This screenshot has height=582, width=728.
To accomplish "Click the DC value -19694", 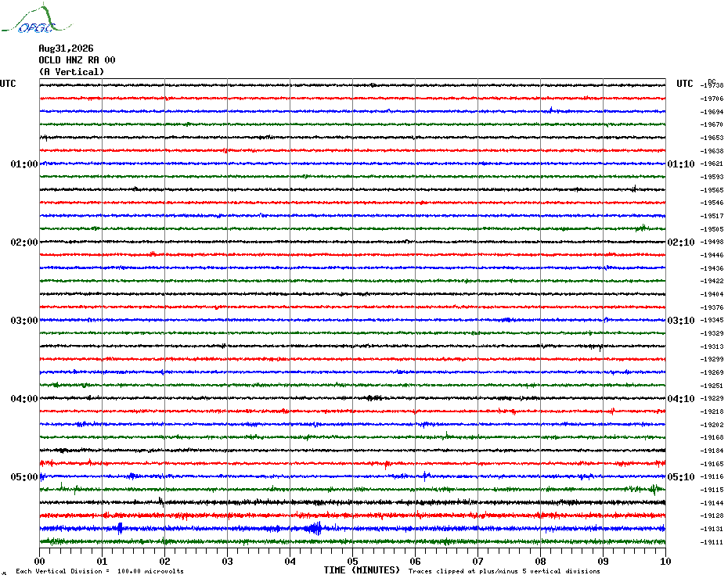I will [712, 112].
